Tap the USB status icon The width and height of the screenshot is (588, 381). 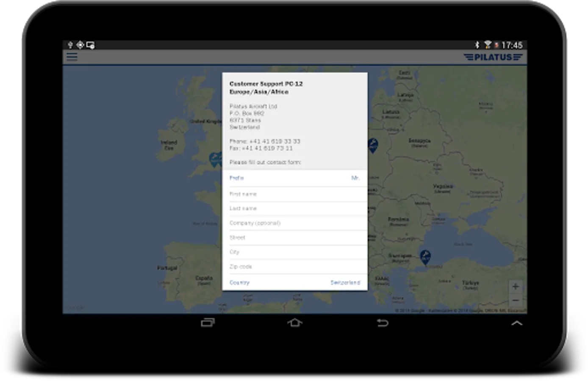click(x=70, y=45)
